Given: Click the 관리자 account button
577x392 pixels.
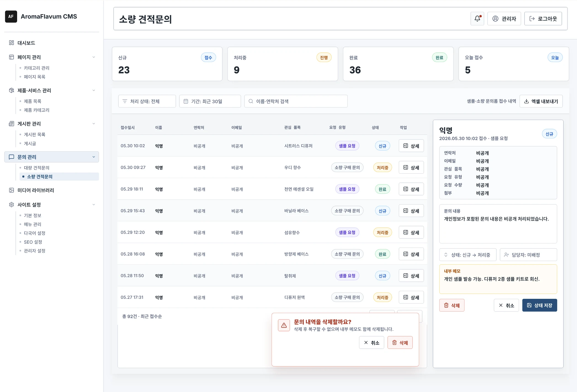Looking at the screenshot, I should tap(504, 19).
